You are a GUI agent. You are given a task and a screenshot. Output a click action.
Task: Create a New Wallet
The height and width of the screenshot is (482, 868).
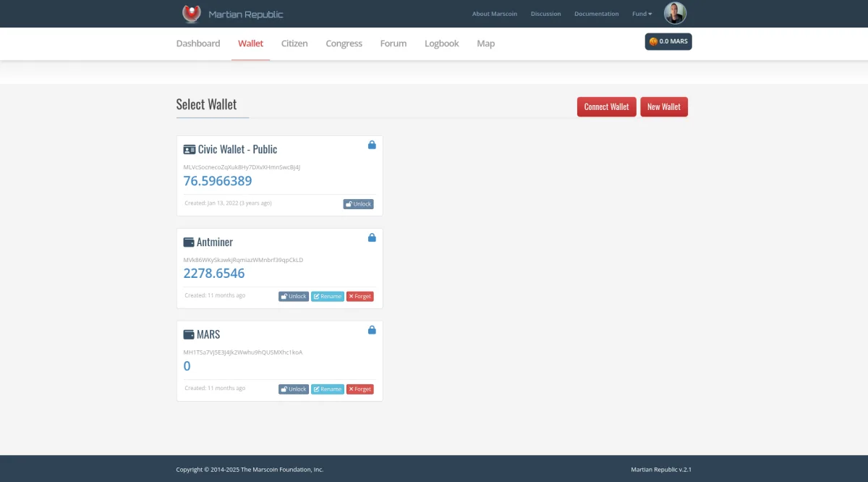point(663,106)
